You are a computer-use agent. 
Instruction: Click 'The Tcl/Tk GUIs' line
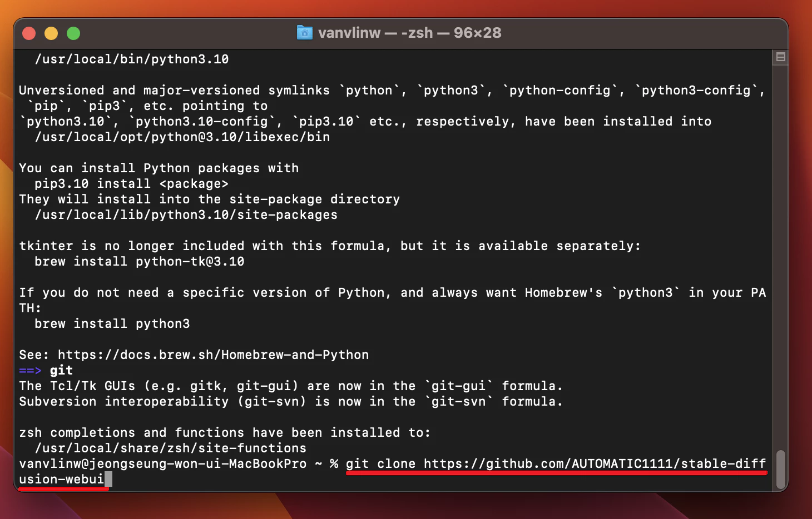click(x=291, y=386)
